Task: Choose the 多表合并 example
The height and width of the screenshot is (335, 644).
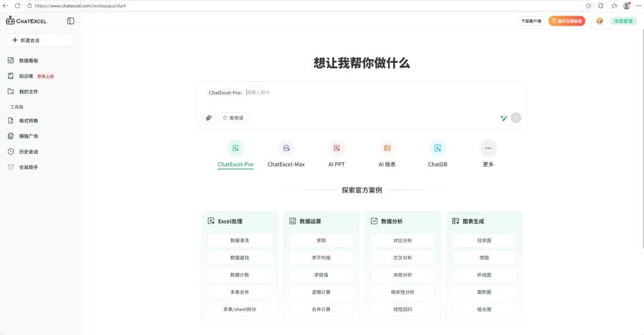Action: coord(240,292)
